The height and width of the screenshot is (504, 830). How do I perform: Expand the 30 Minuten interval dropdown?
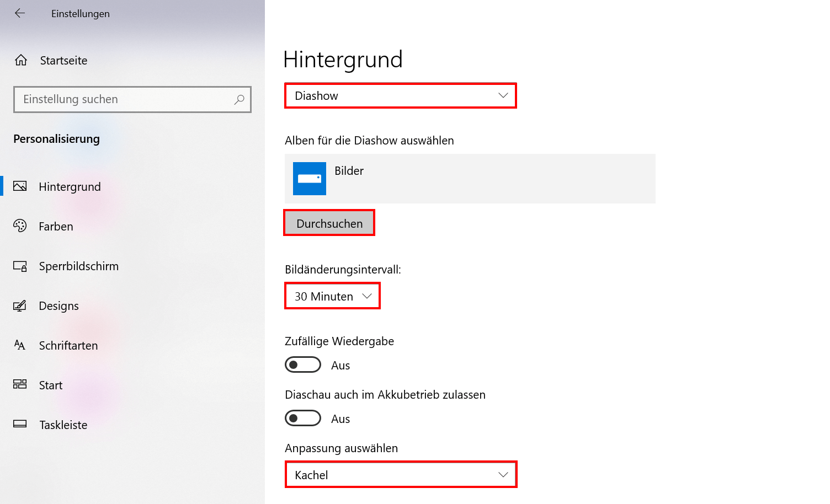click(x=332, y=296)
